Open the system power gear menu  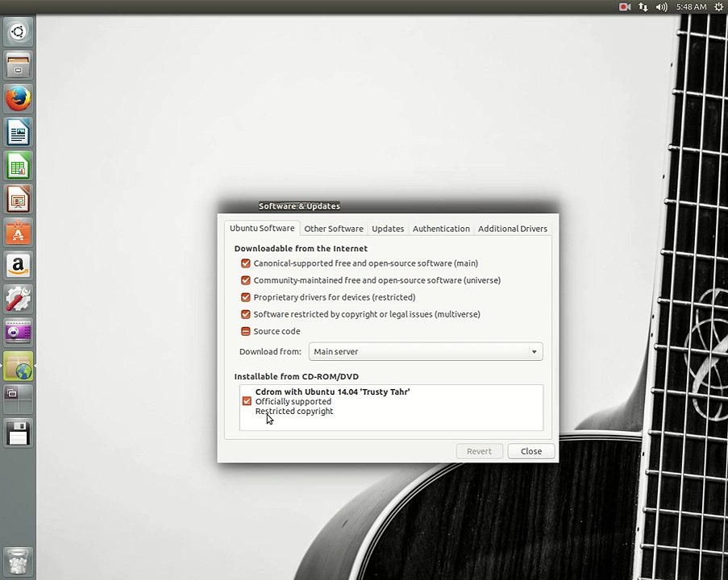pos(718,6)
